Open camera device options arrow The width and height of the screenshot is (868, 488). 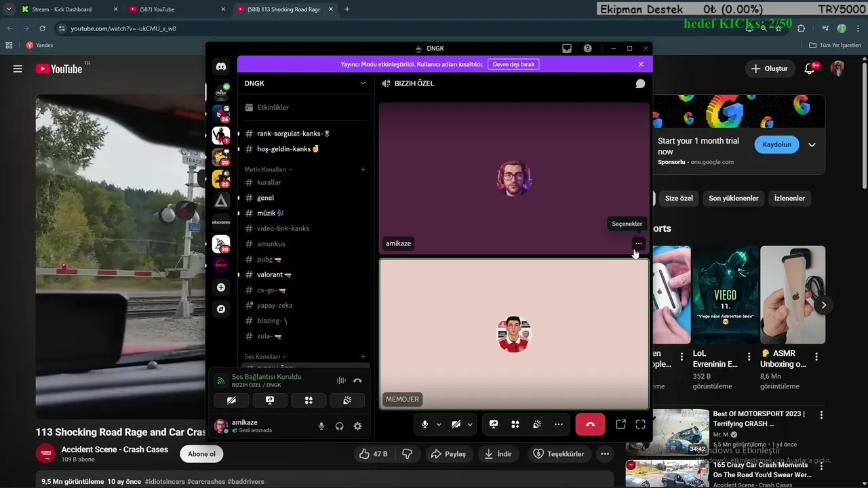(470, 424)
